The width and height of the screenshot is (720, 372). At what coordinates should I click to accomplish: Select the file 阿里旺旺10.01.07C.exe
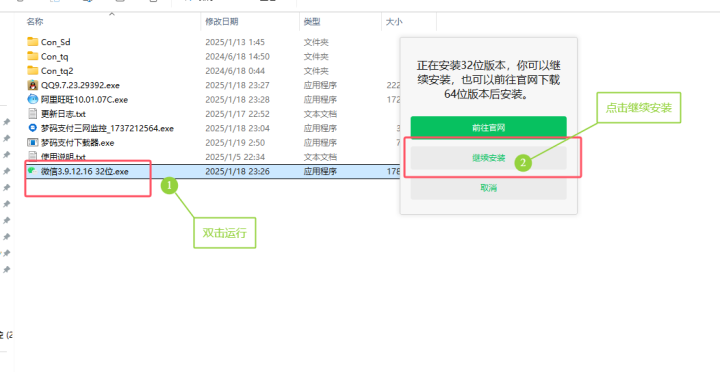(84, 100)
